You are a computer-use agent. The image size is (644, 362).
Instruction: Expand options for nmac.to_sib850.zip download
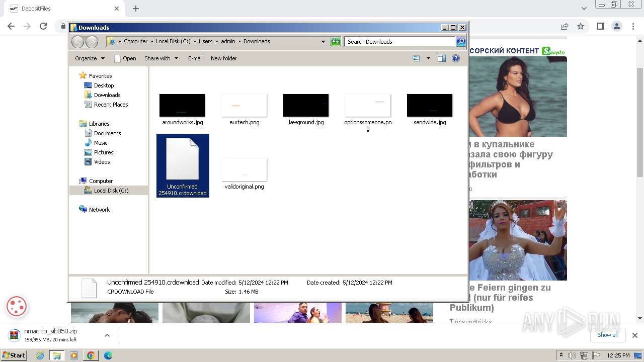pyautogui.click(x=107, y=335)
